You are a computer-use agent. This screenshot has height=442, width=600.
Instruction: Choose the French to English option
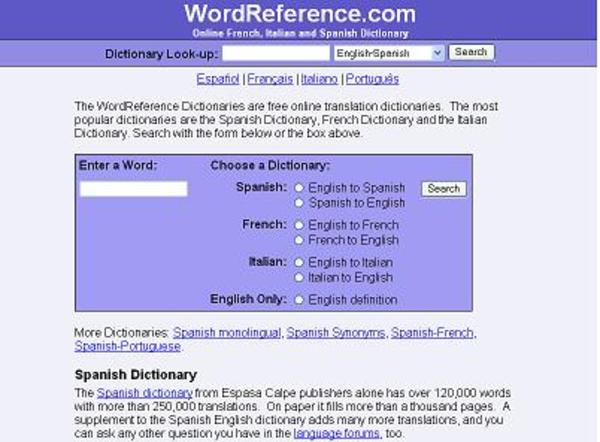pos(300,241)
